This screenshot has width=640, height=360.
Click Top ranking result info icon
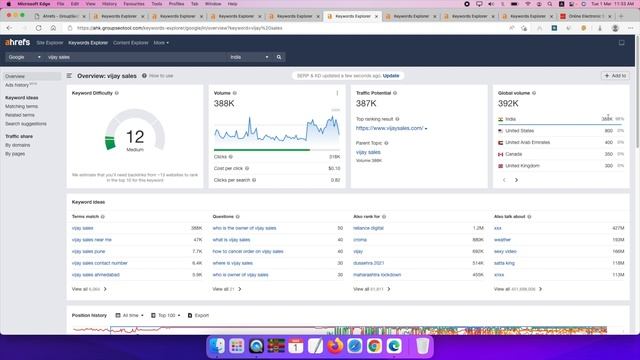pyautogui.click(x=397, y=119)
